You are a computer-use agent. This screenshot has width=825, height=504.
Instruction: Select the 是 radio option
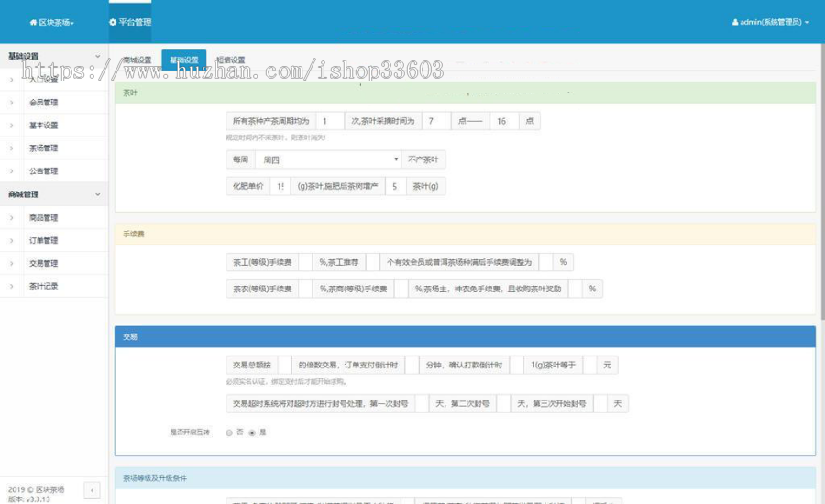point(252,433)
